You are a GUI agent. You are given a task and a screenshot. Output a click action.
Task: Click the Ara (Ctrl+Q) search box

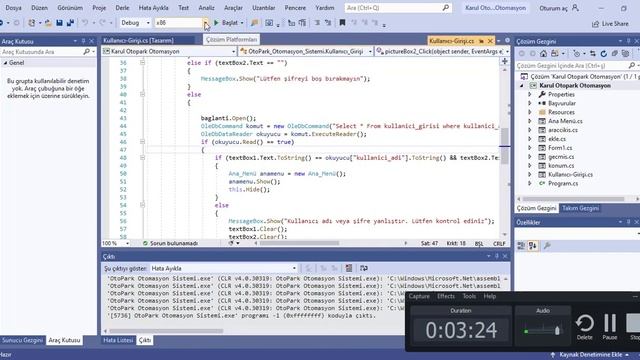coord(398,8)
